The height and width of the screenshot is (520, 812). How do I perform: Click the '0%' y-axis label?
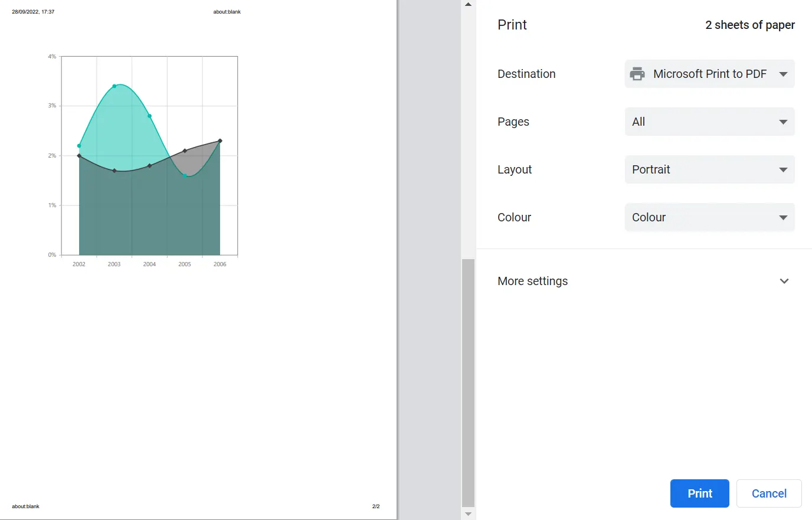[53, 255]
